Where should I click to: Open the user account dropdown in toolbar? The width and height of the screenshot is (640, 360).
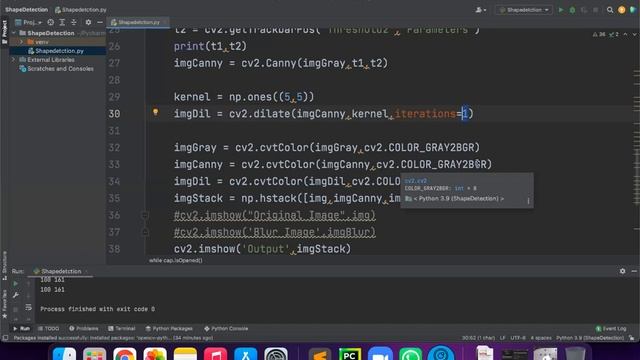pyautogui.click(x=481, y=10)
